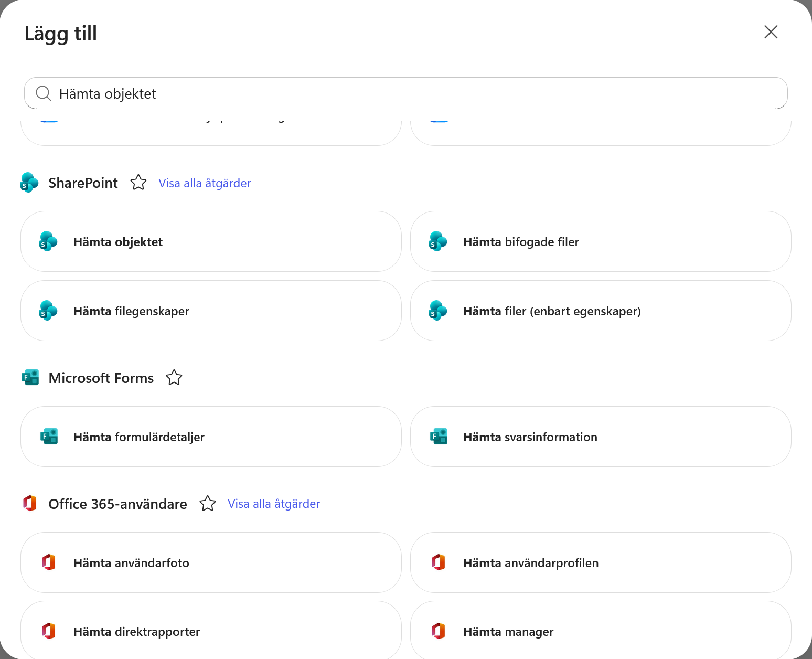Viewport: 812px width, 659px height.
Task: Click the magnifying glass search icon
Action: 44,93
